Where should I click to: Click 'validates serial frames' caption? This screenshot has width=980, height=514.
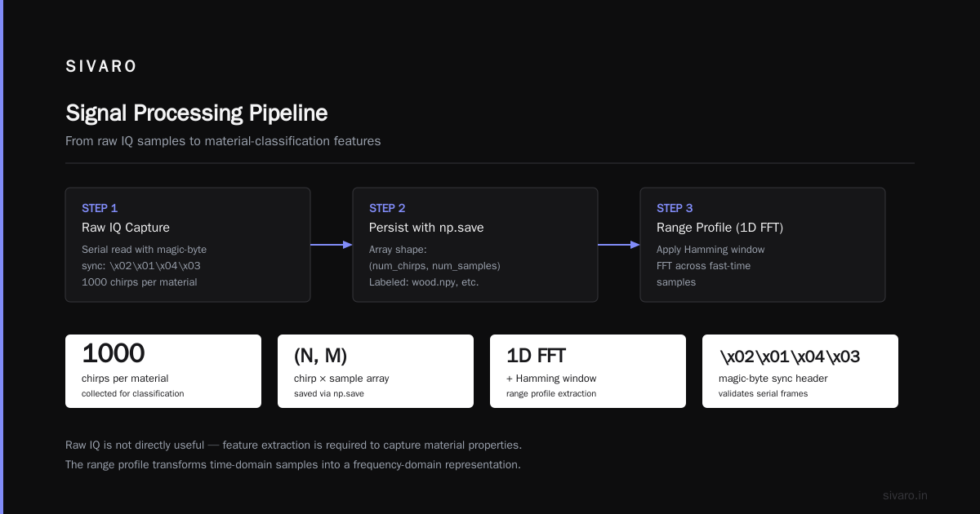(x=762, y=394)
